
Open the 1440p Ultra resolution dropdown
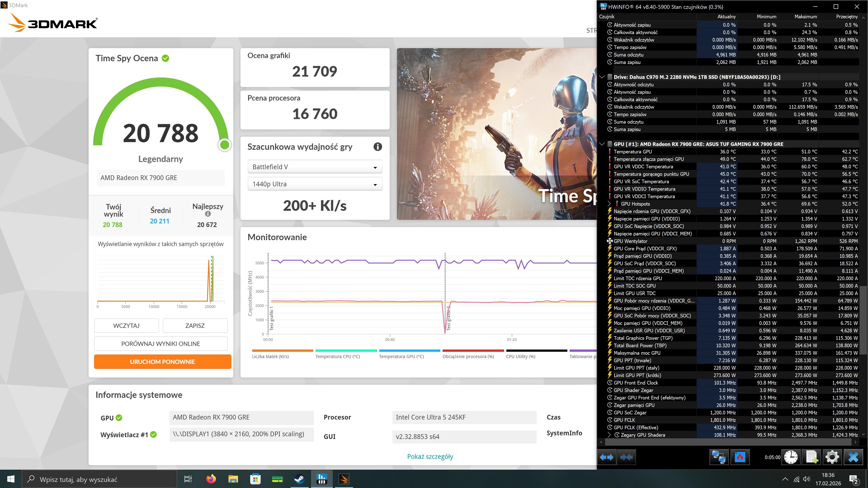[x=315, y=184]
